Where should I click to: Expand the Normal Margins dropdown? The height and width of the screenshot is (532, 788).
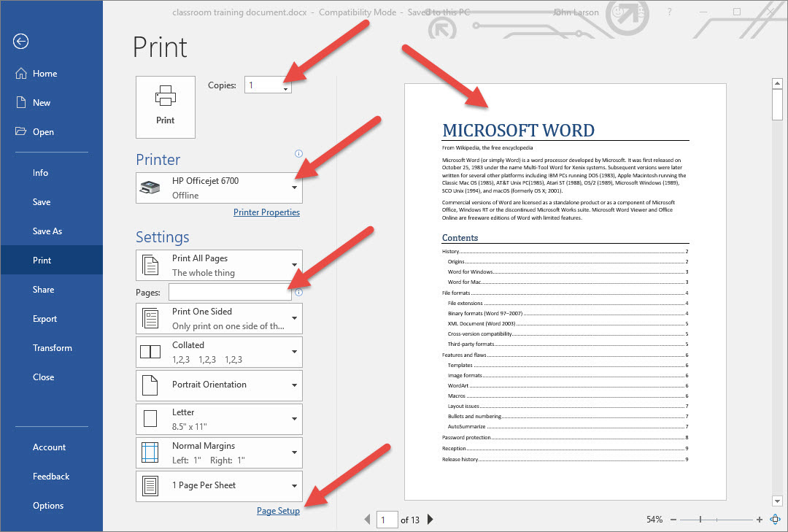(x=219, y=452)
